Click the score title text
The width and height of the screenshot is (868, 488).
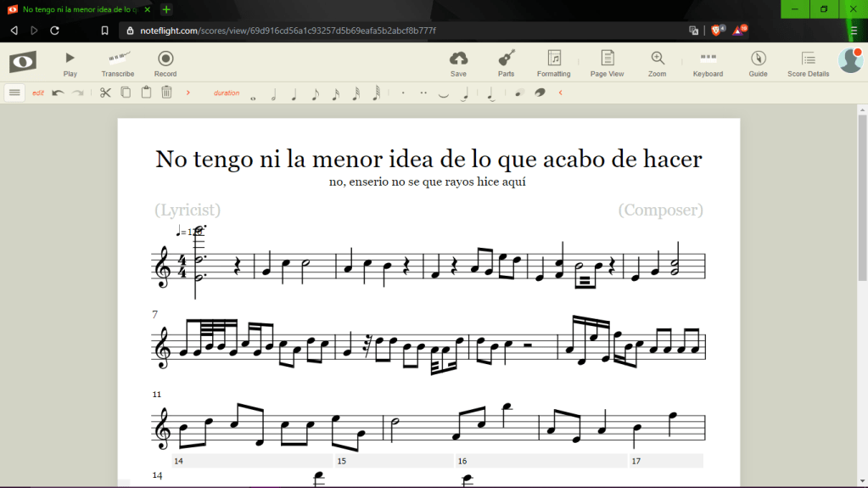pos(428,160)
